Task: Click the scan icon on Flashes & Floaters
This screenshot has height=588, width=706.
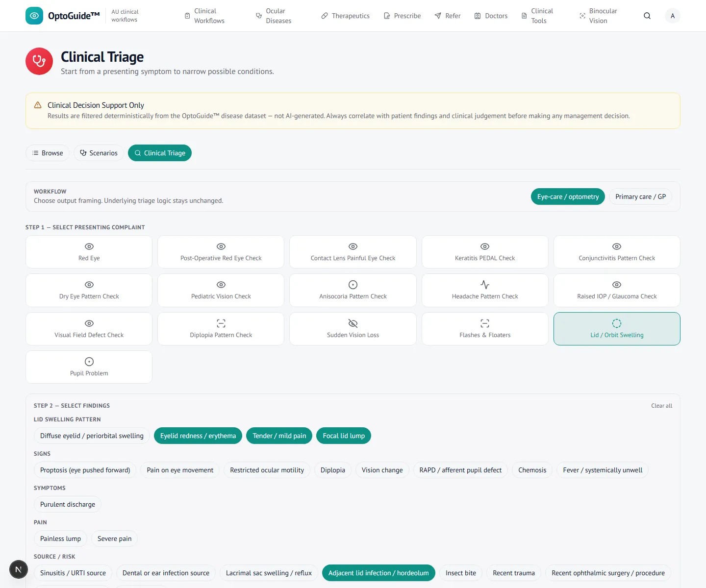Action: click(485, 323)
